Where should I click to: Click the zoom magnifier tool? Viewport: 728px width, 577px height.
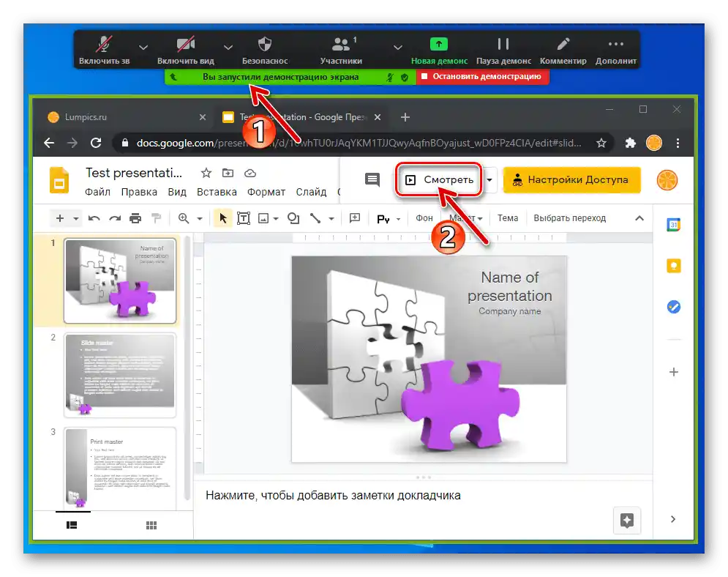[184, 218]
